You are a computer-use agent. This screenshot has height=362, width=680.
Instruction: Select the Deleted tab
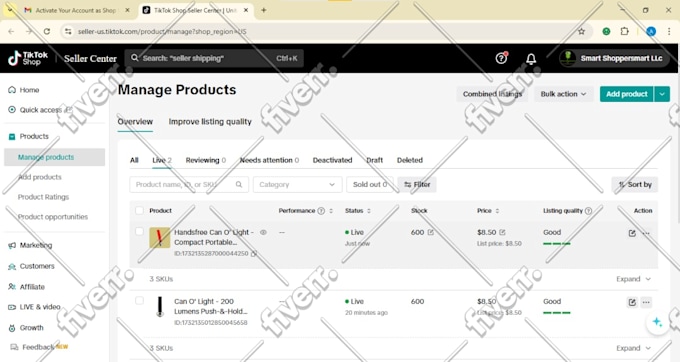(409, 160)
